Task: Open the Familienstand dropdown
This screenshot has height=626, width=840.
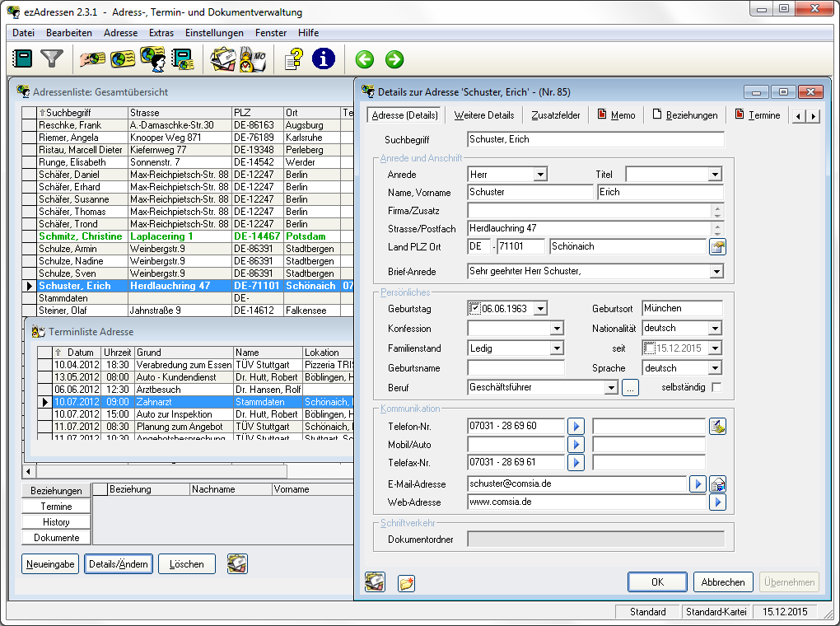Action: click(557, 348)
